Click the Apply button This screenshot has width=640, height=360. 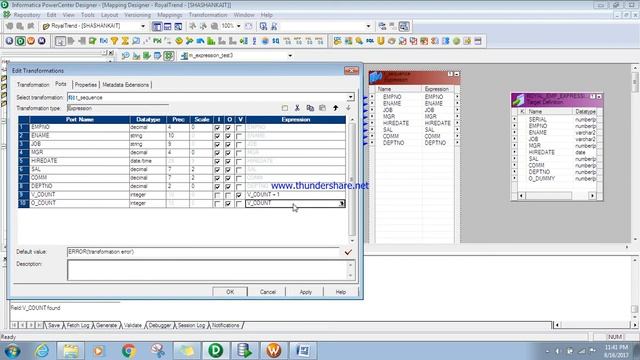tap(306, 292)
